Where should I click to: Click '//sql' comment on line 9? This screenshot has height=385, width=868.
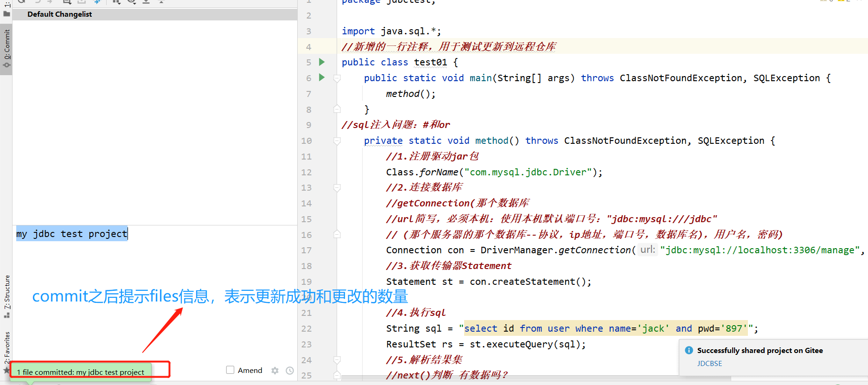(396, 125)
